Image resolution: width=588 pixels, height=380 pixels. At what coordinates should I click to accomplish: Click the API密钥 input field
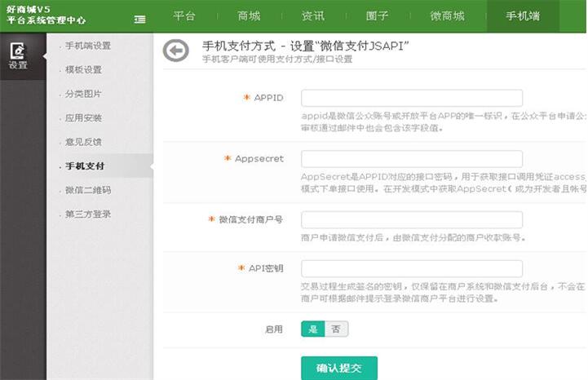(x=411, y=268)
